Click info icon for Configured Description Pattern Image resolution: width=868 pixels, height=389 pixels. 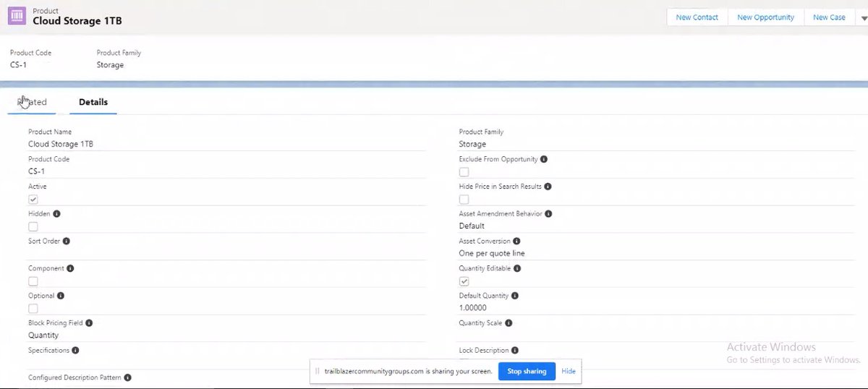click(127, 377)
